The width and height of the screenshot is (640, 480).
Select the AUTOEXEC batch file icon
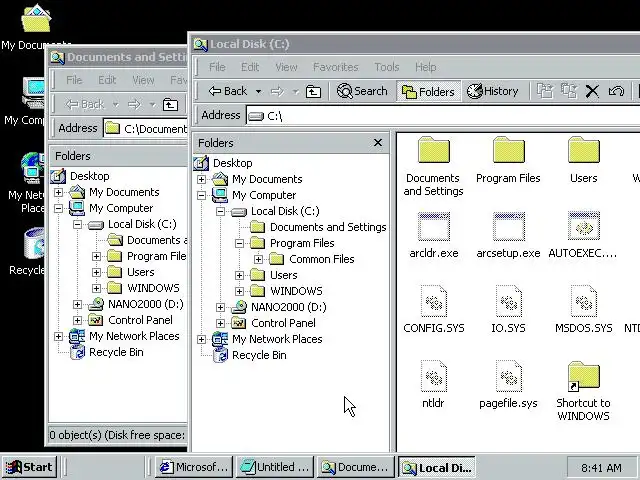click(x=584, y=226)
